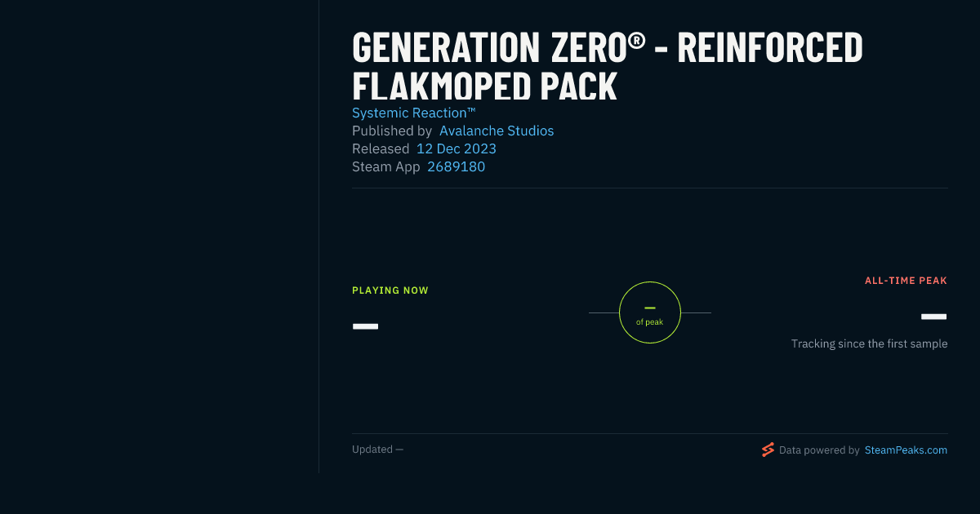The height and width of the screenshot is (514, 980).
Task: Click the all-time peak dash value
Action: coord(934,317)
